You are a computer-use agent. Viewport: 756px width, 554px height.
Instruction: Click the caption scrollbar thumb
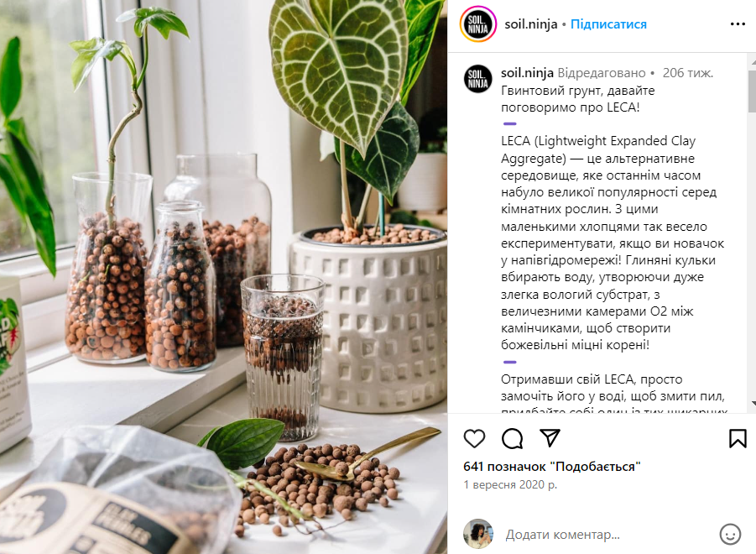tap(752, 91)
